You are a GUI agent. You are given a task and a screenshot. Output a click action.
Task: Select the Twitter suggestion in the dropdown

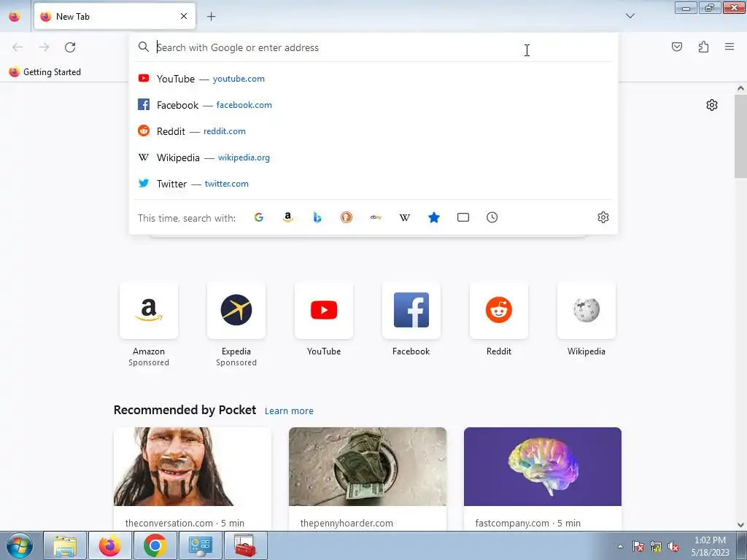pos(373,183)
